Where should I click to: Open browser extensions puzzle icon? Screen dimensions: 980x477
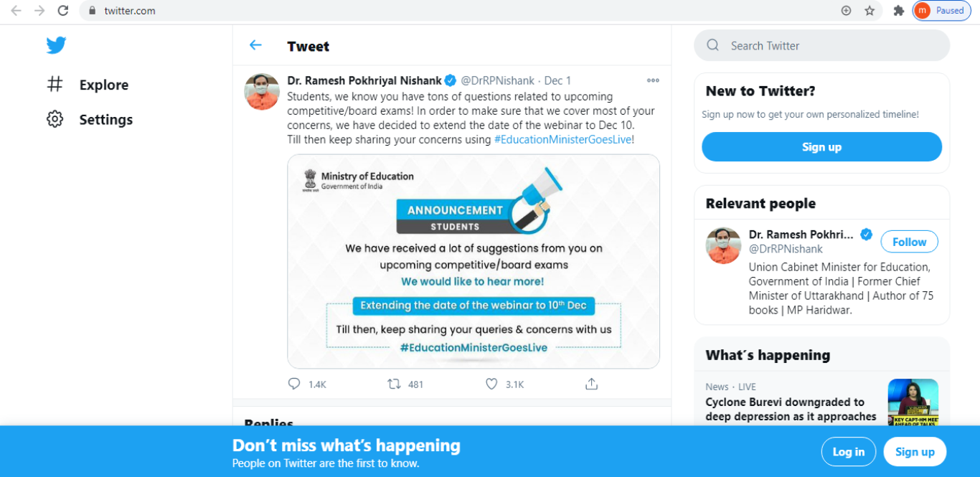[x=898, y=11]
